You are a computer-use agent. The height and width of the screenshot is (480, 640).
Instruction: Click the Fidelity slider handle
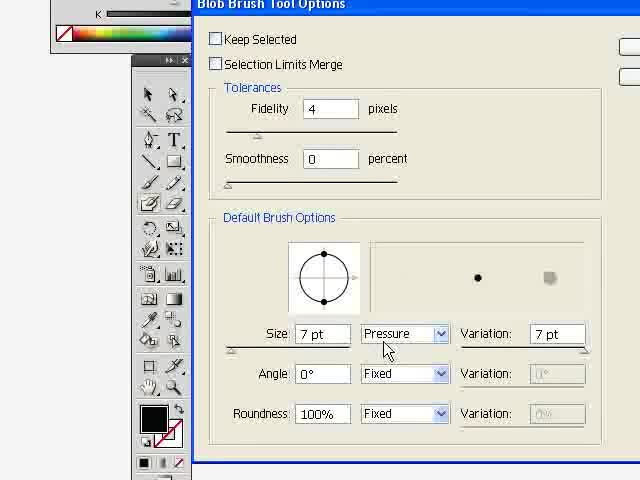(257, 137)
